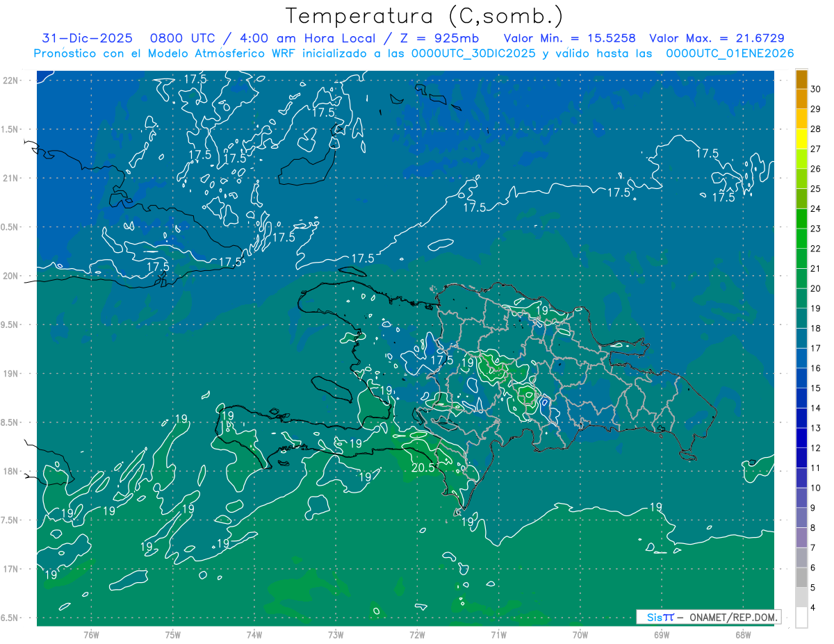Click the "0000UTC_30DIC2025" initialization time
Screen dimensions: 834x644
[474, 53]
